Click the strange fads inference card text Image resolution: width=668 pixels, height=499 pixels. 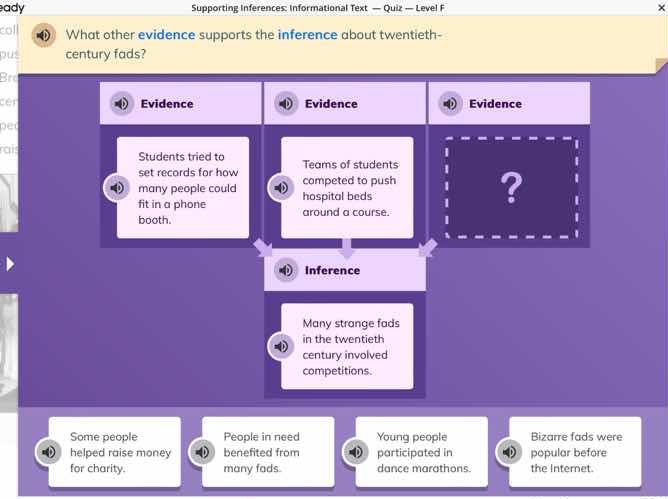(351, 346)
